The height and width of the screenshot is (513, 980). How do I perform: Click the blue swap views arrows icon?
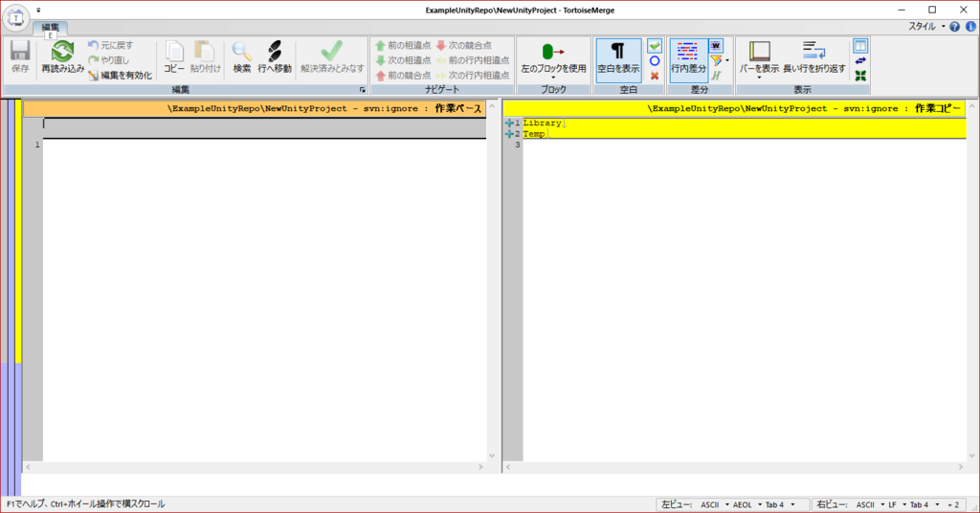860,60
